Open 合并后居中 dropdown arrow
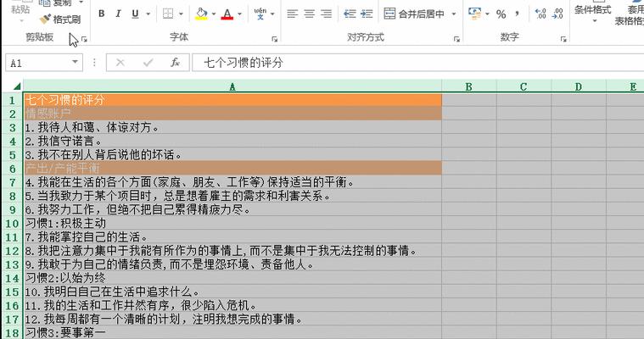Screen dimensions: 644x339 click(454, 14)
